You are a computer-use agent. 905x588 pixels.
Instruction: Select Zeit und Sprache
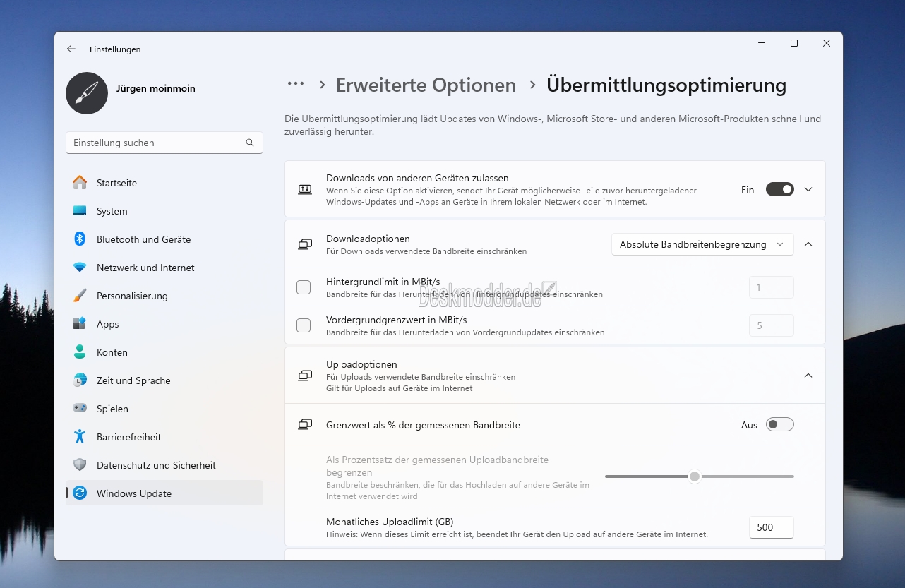pos(164,380)
